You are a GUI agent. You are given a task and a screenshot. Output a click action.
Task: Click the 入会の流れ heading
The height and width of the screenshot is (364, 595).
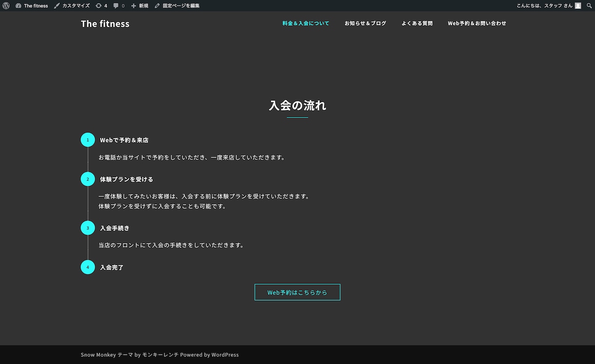click(297, 105)
